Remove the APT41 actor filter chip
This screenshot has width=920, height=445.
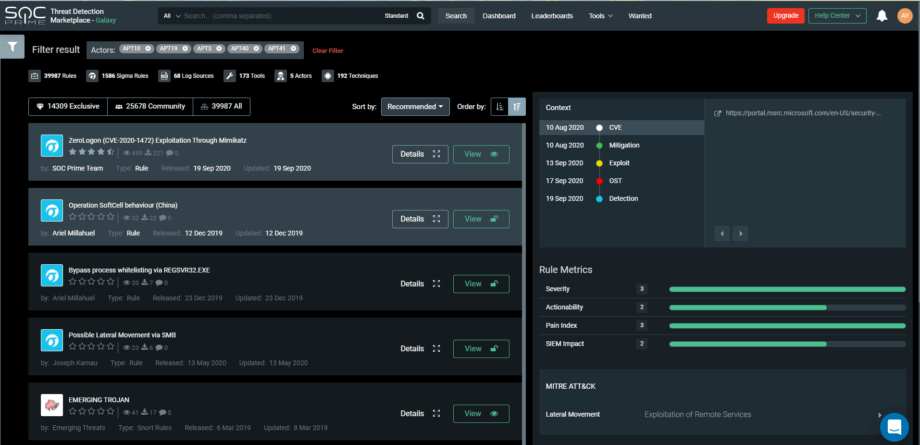pyautogui.click(x=293, y=49)
